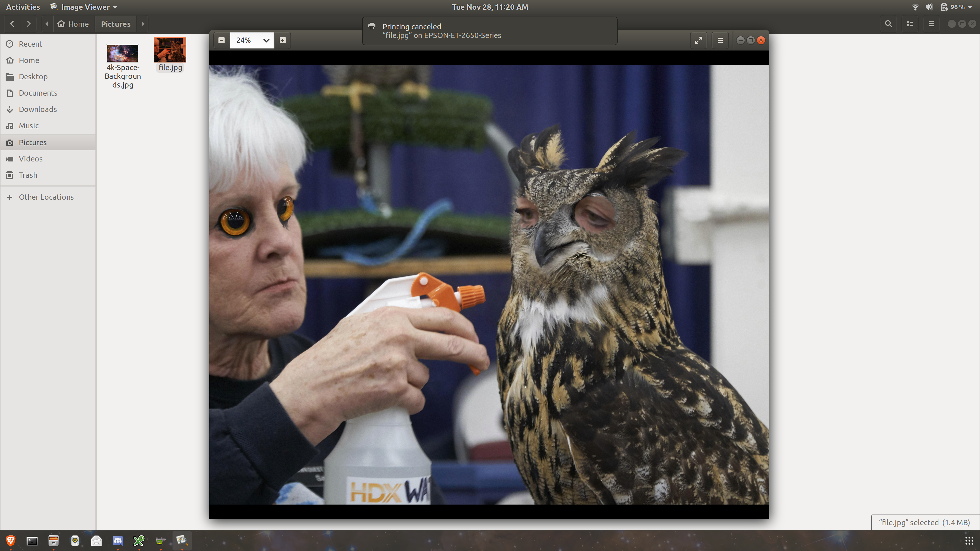
Task: Open Downloads in the sidebar
Action: click(x=48, y=109)
